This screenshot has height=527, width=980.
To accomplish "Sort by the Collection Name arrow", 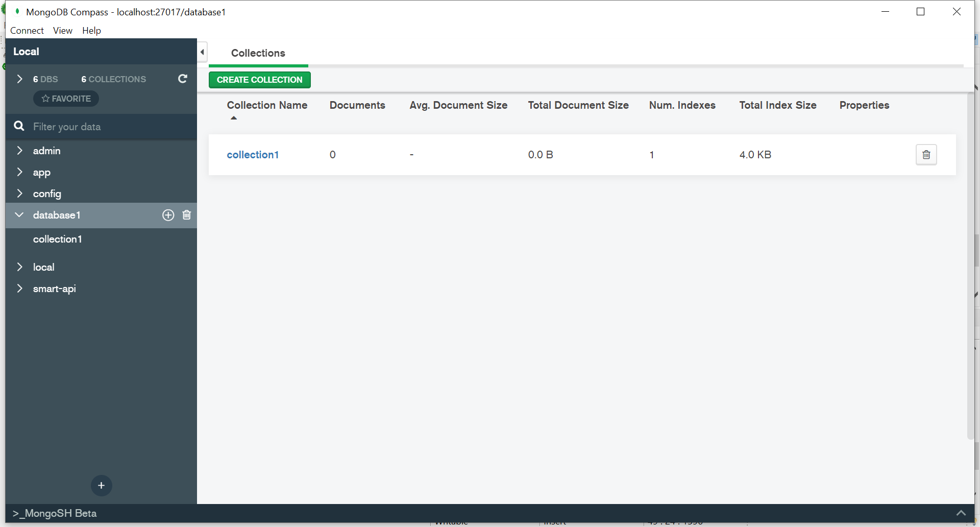I will point(234,118).
